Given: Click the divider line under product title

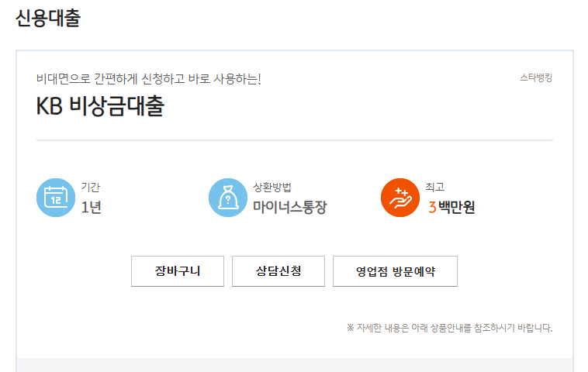Looking at the screenshot, I should [295, 140].
